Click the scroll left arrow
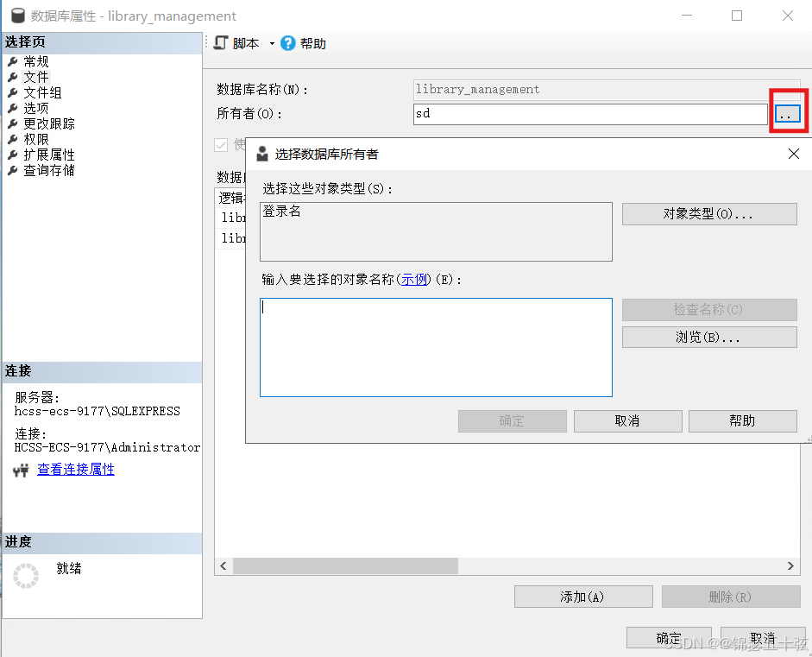812x657 pixels. 223,565
